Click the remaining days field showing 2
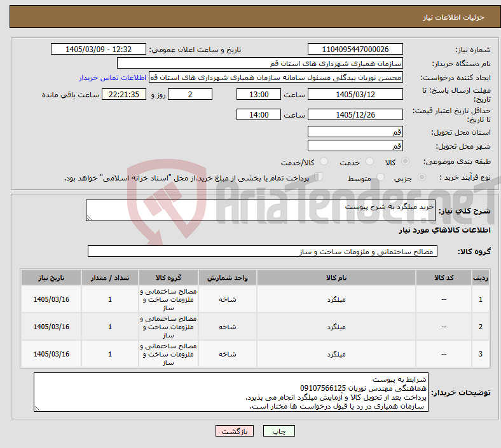 click(190, 94)
